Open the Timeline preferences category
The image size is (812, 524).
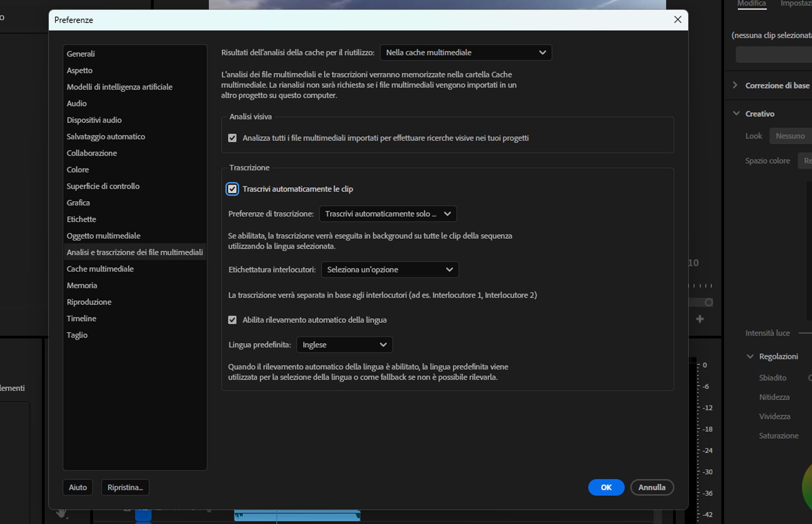click(82, 319)
